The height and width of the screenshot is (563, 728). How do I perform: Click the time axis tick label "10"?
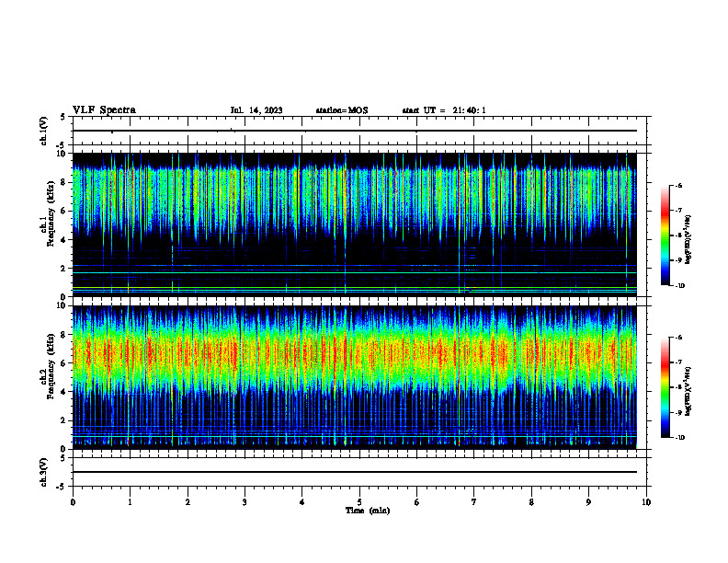646,502
